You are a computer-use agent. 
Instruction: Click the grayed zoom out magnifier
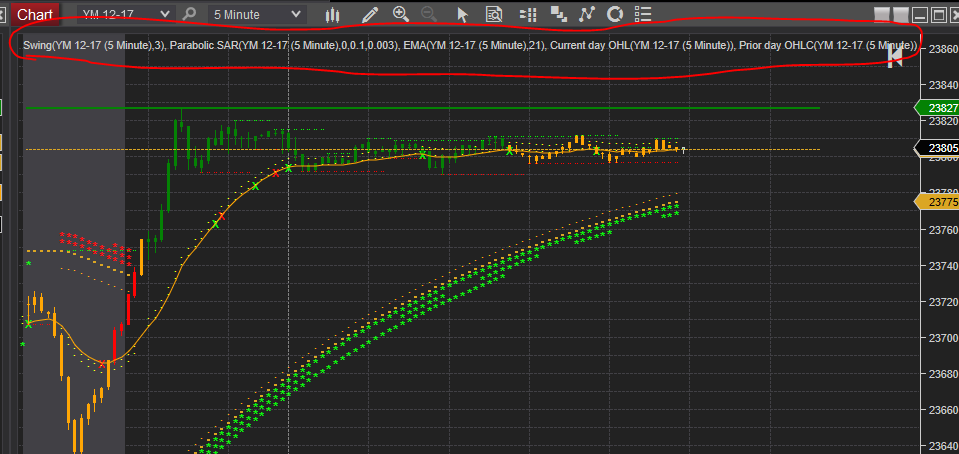pyautogui.click(x=429, y=15)
